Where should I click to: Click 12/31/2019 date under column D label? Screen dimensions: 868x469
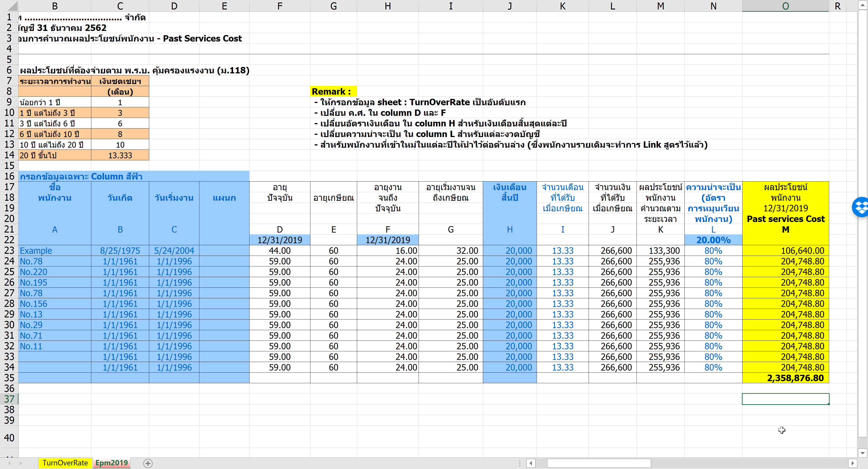[x=280, y=240]
